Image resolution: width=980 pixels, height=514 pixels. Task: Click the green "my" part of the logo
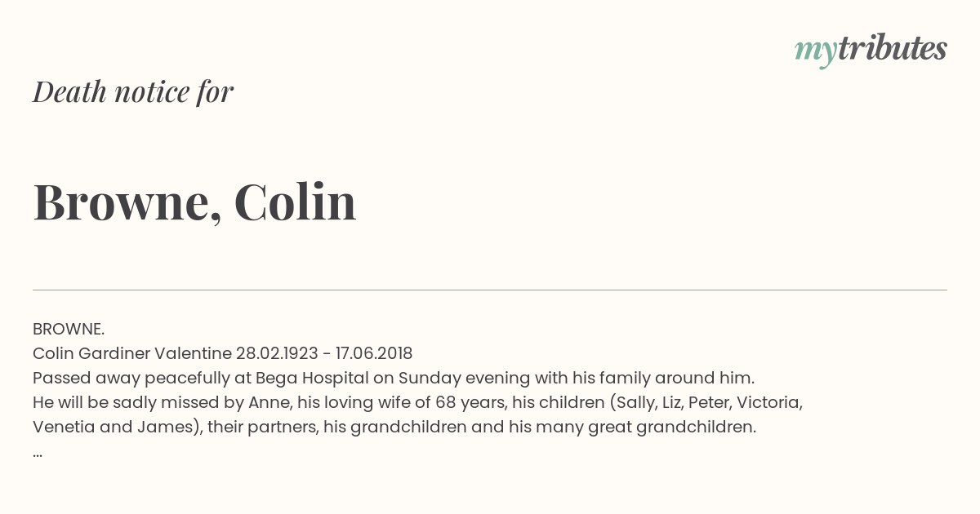[815, 53]
